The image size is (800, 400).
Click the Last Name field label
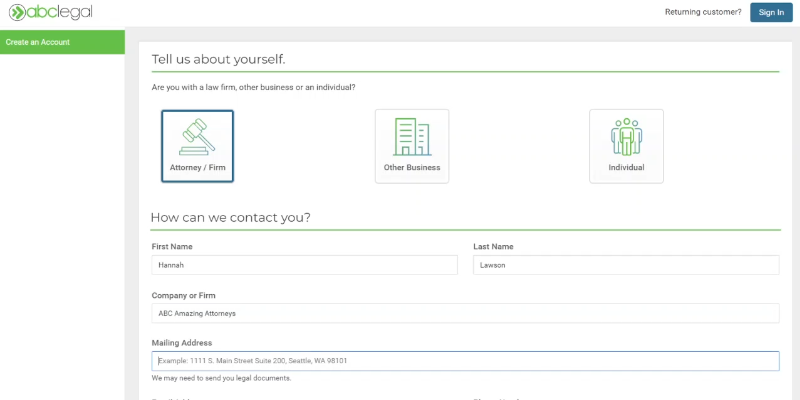tap(493, 246)
